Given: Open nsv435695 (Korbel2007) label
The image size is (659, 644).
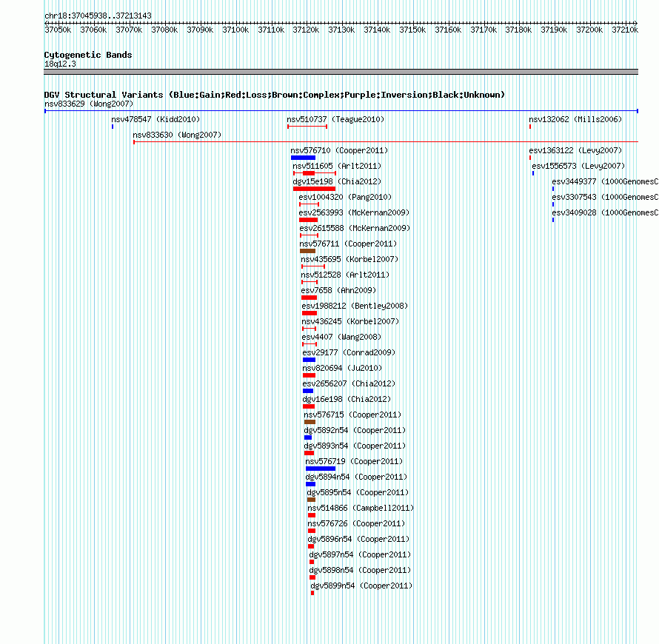Looking at the screenshot, I should pos(349,259).
